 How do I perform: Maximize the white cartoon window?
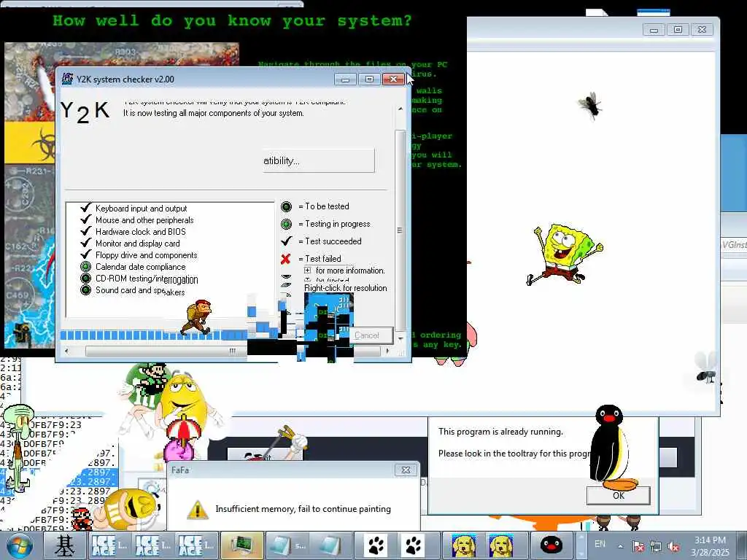(x=678, y=29)
